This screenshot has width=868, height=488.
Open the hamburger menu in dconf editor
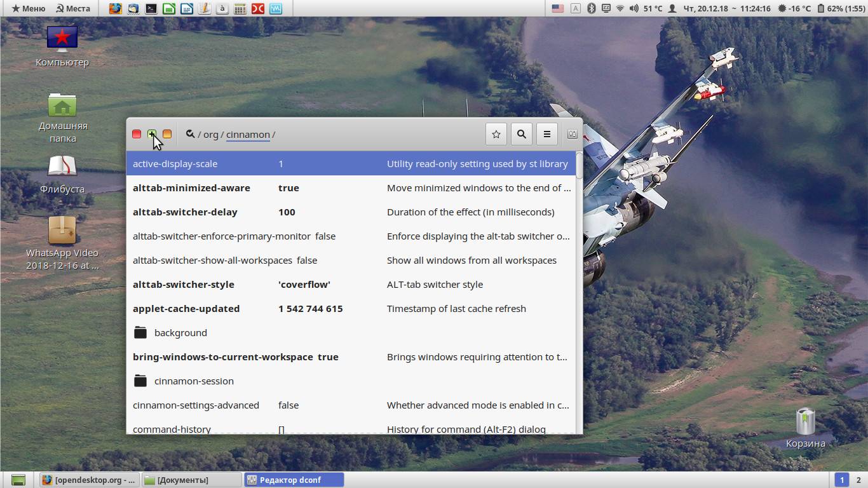pos(547,134)
